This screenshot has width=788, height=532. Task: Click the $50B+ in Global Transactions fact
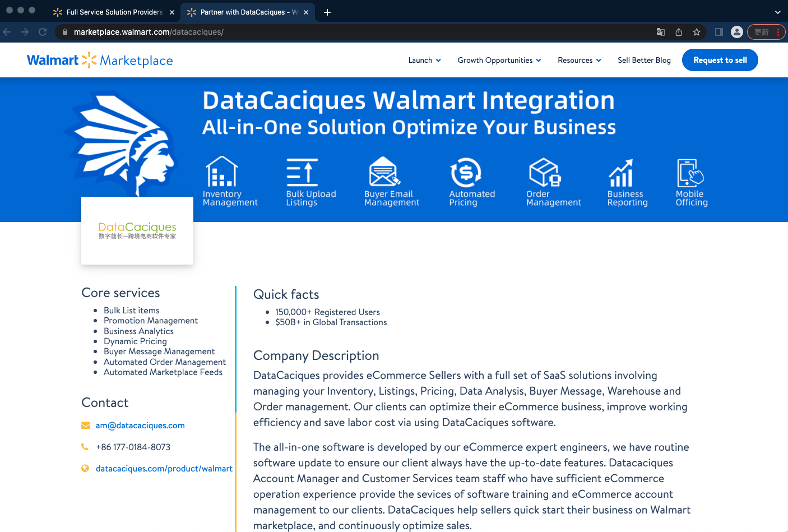click(331, 322)
